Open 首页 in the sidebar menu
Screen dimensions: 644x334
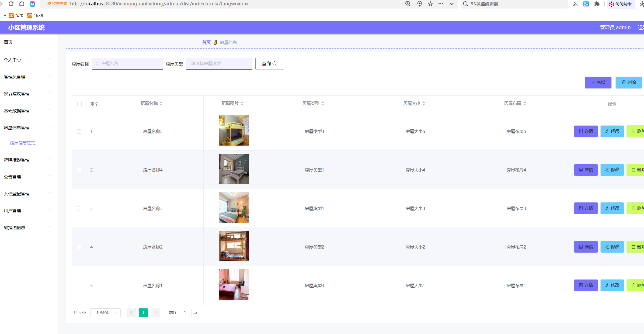click(8, 42)
